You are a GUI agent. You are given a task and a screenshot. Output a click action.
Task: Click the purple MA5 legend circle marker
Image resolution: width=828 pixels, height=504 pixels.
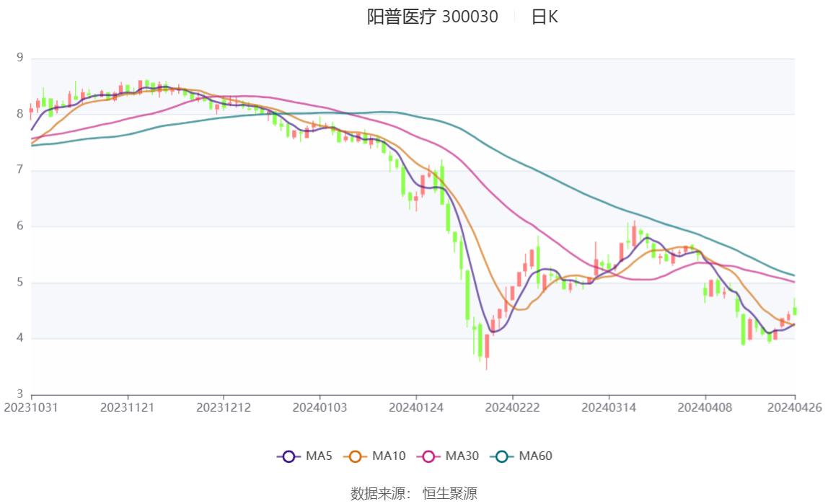(289, 456)
